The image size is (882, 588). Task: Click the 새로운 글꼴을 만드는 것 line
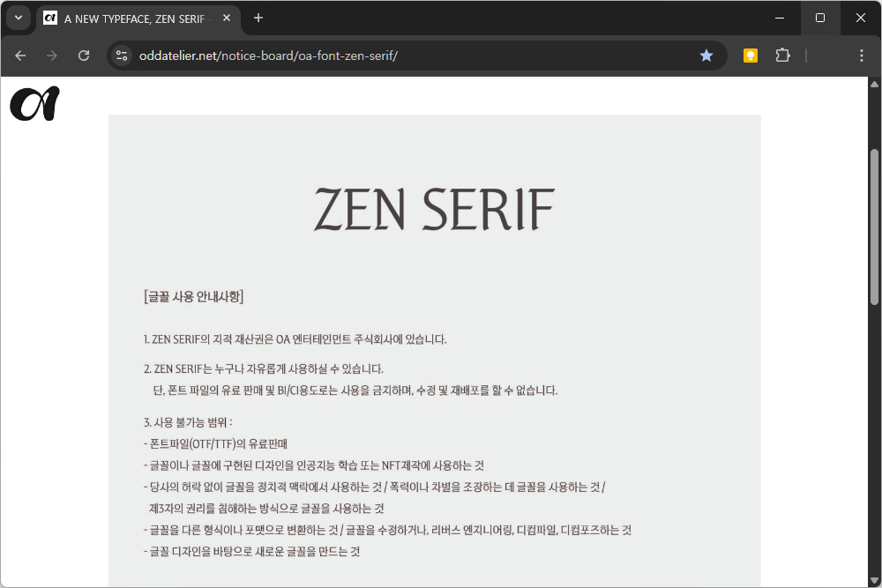coord(251,552)
